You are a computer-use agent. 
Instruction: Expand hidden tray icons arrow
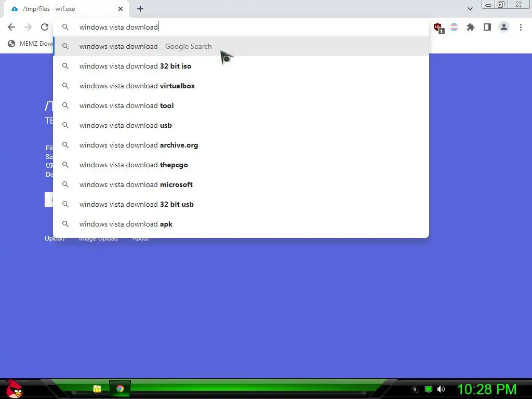pos(415,390)
